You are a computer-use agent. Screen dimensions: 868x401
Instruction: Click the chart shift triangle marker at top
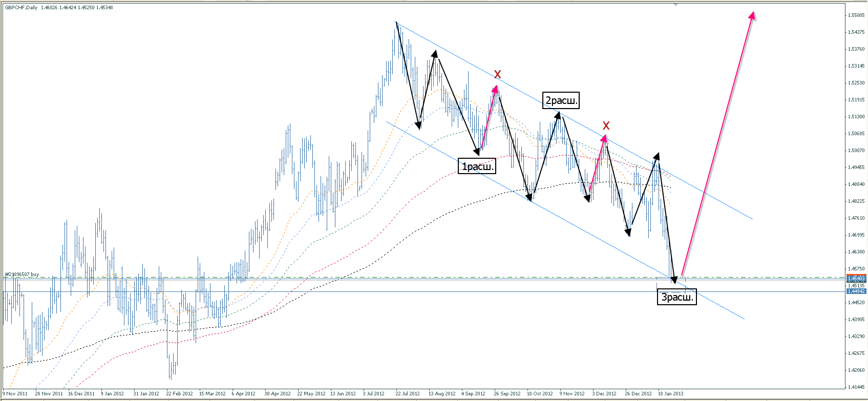(676, 5)
